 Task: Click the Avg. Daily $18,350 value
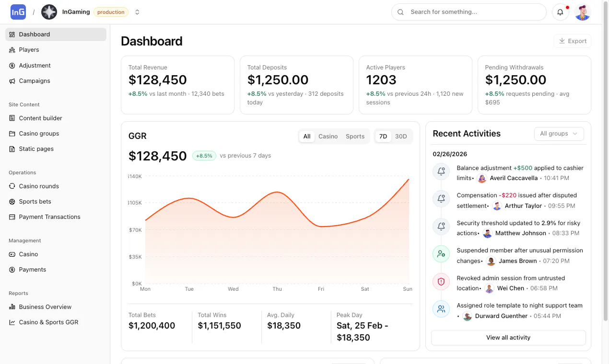point(284,326)
